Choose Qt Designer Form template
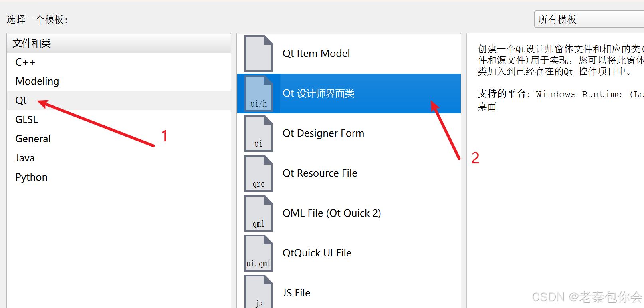 click(349, 133)
